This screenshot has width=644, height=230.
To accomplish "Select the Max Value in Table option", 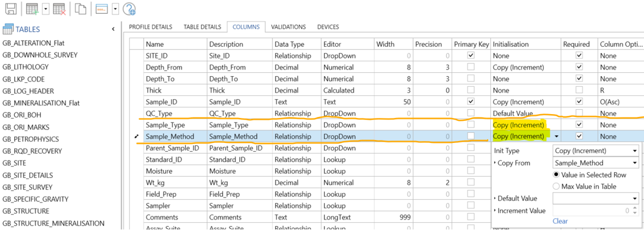I will point(556,186).
